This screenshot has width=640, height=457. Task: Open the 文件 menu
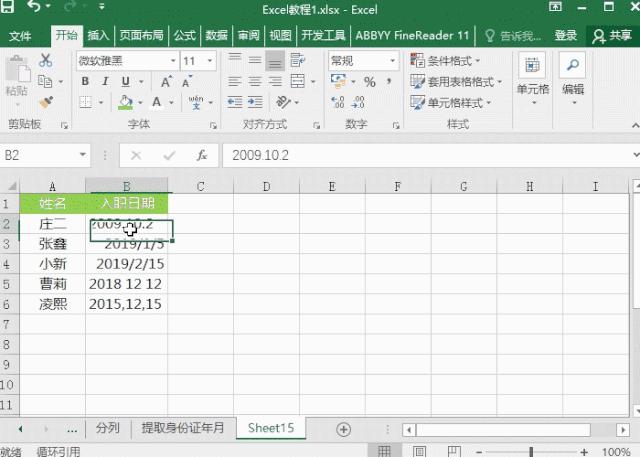20,36
